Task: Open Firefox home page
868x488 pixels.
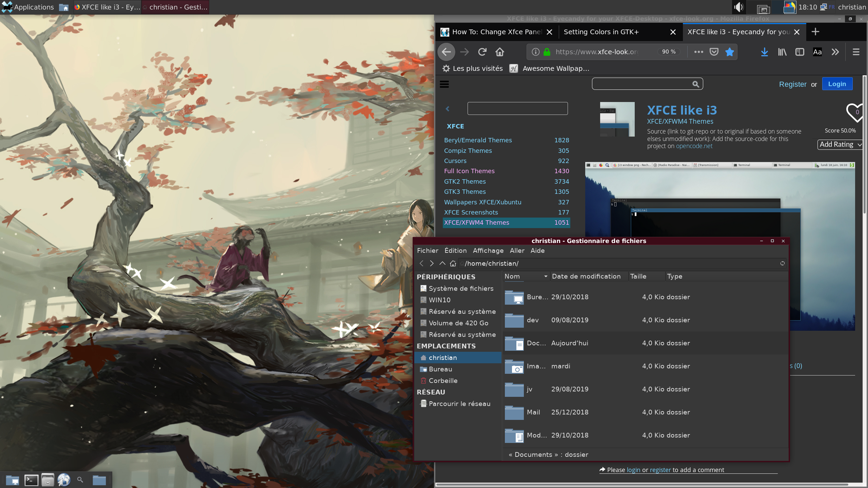Action: click(500, 52)
